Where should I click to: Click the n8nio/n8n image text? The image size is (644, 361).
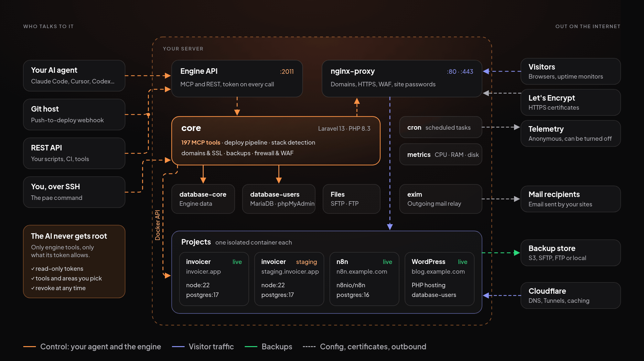351,285
